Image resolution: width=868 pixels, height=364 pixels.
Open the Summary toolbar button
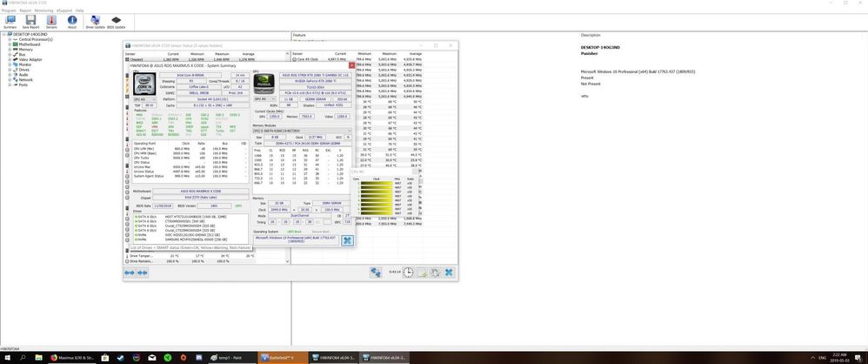click(x=10, y=22)
